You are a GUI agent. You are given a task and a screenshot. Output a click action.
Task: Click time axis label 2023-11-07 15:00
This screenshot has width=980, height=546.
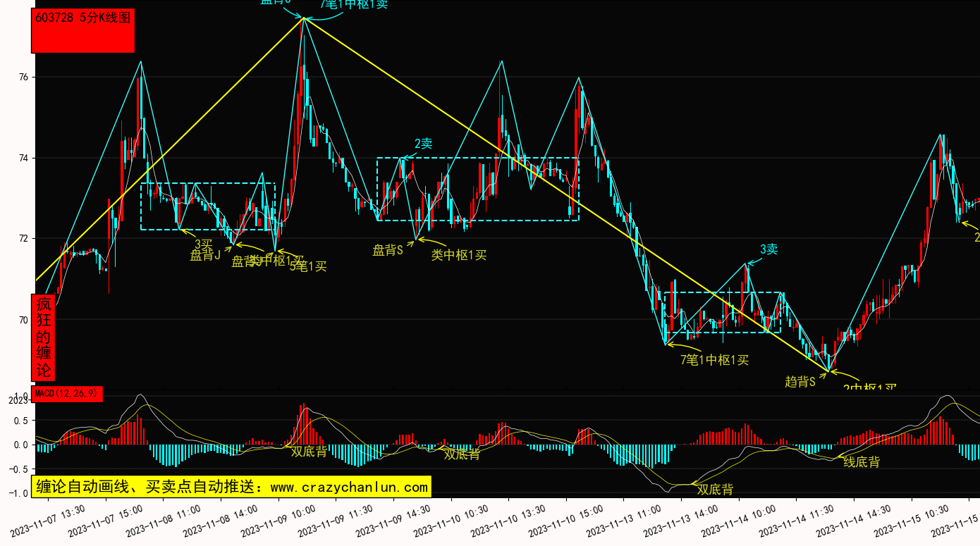click(105, 521)
